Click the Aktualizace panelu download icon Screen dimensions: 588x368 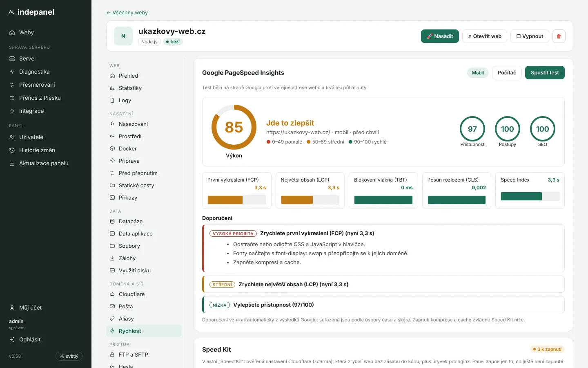point(12,164)
